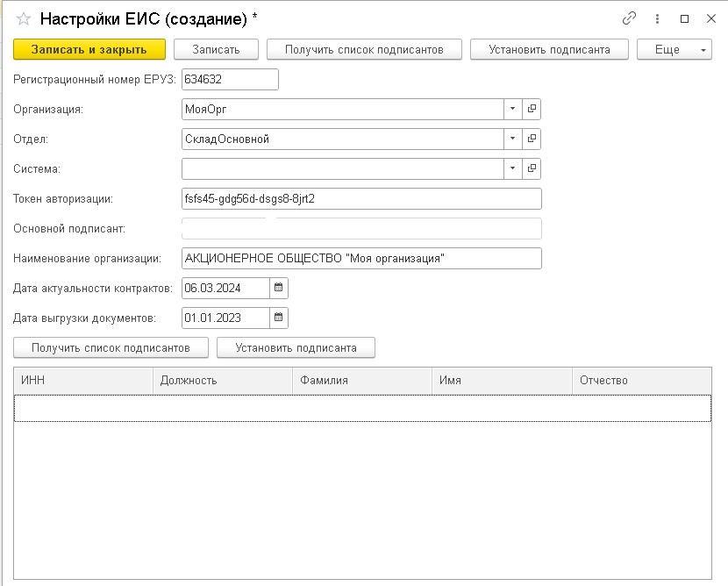Screen dimensions: 728x586
Task: Click the favorites star icon
Action: pos(24,18)
